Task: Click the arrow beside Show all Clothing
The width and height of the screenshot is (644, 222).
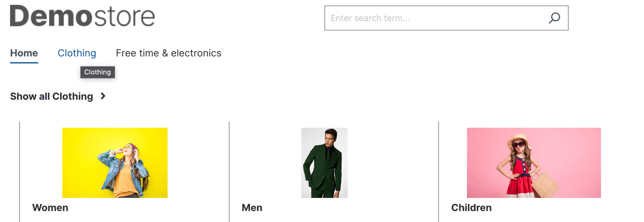Action: click(103, 96)
